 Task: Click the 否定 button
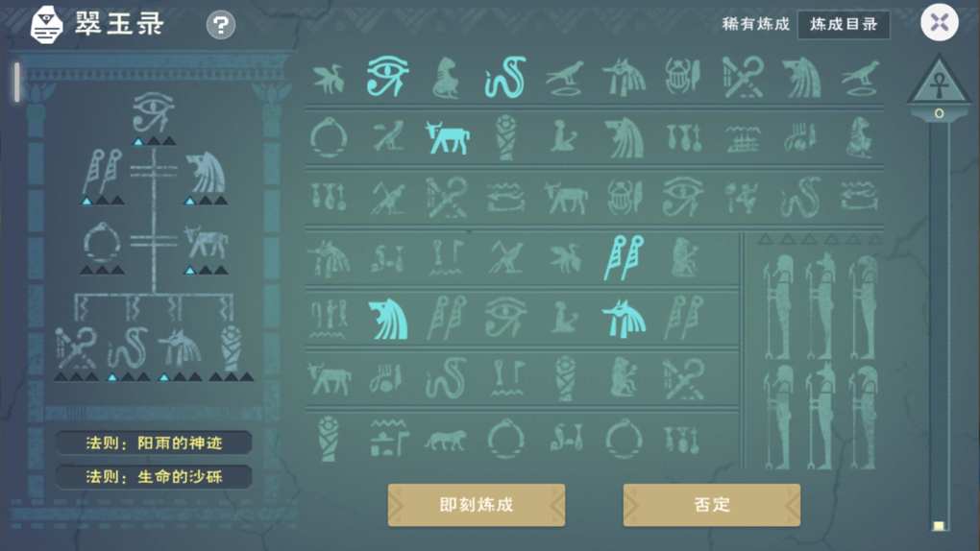pos(711,505)
